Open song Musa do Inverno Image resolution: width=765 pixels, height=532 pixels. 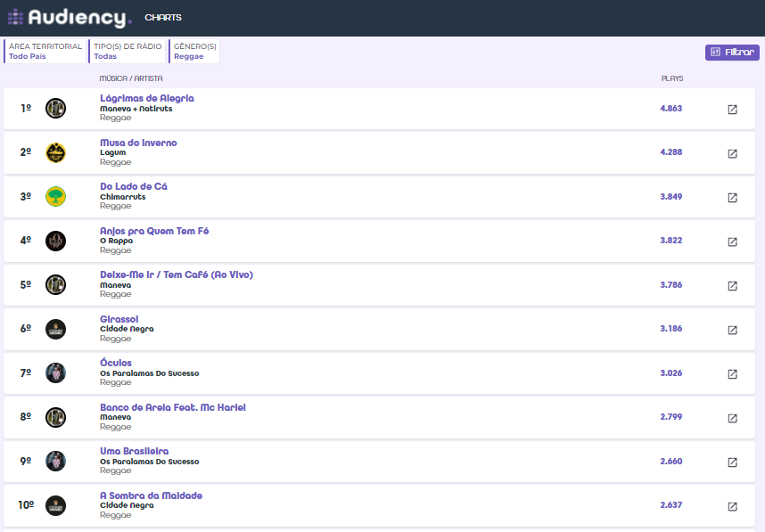tap(138, 143)
